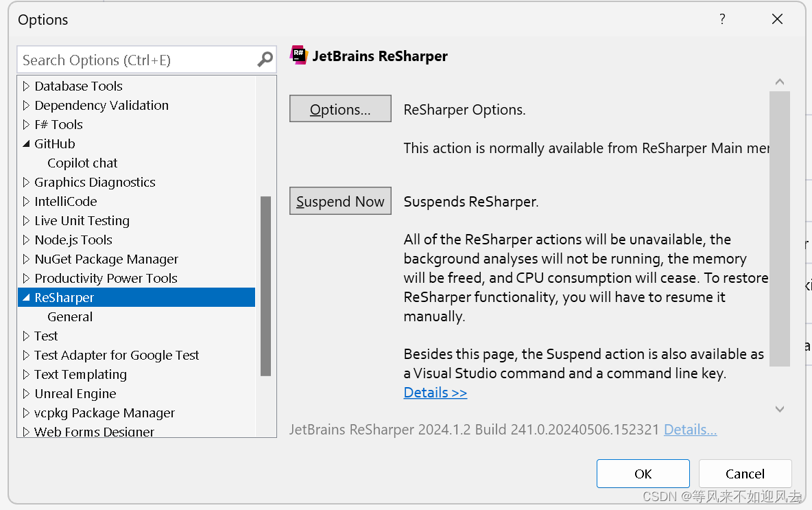The image size is (812, 510).
Task: Select the Database Tools item
Action: [79, 86]
